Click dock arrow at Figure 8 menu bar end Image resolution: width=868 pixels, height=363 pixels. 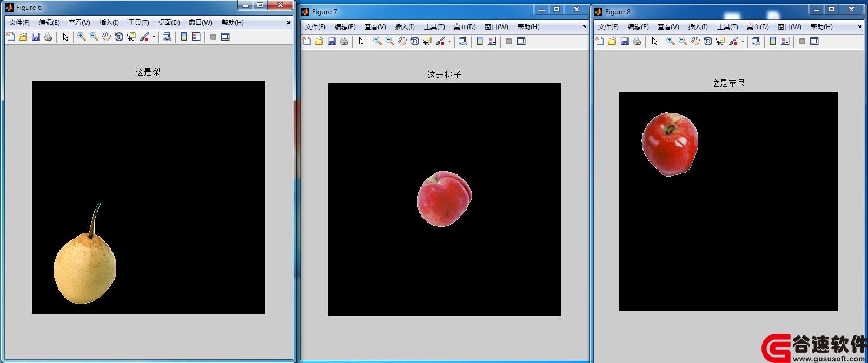click(859, 27)
